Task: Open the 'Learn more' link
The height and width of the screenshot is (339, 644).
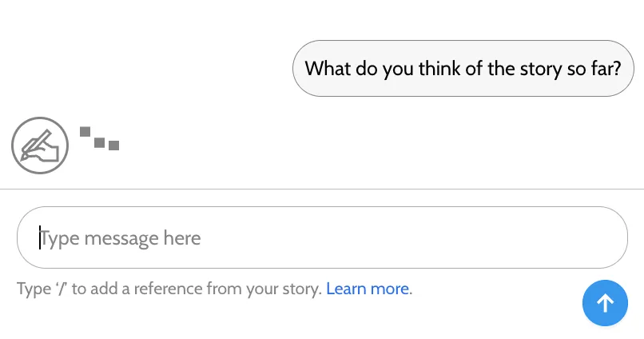Action: (x=368, y=289)
